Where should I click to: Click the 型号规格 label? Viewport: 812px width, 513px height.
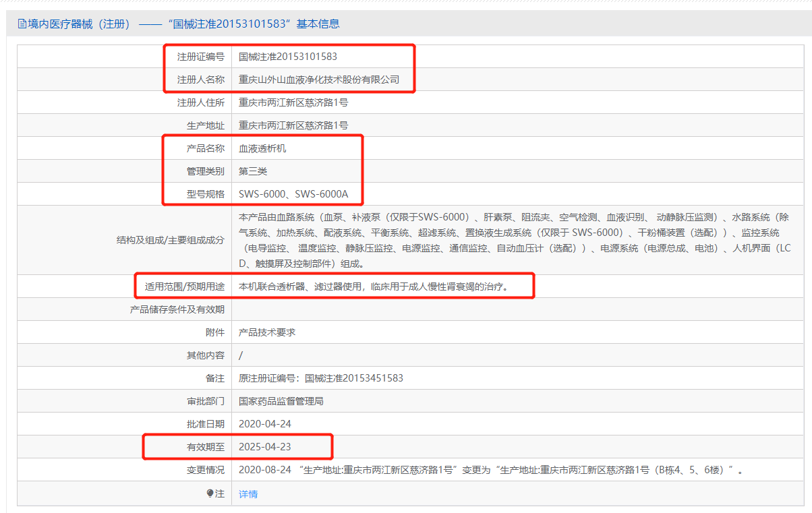206,194
